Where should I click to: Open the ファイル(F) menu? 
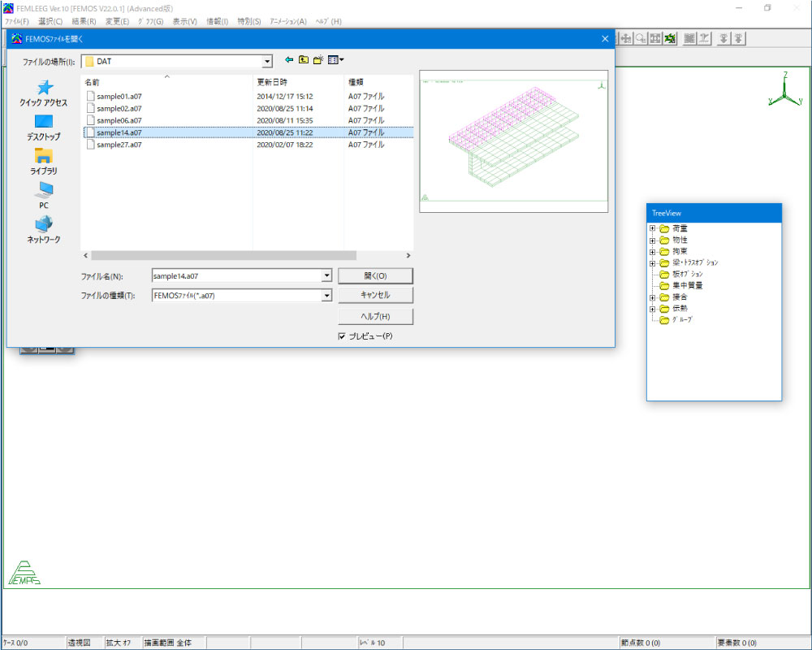16,21
